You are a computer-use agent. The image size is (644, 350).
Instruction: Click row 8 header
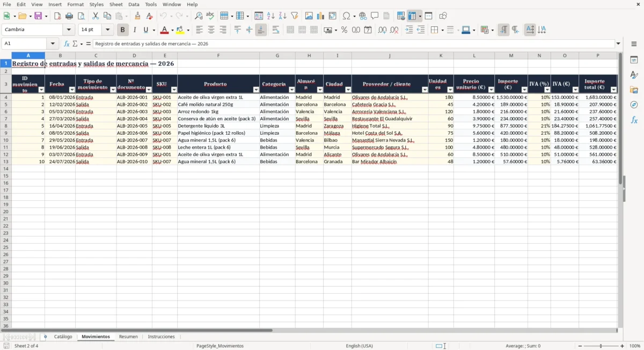6,126
